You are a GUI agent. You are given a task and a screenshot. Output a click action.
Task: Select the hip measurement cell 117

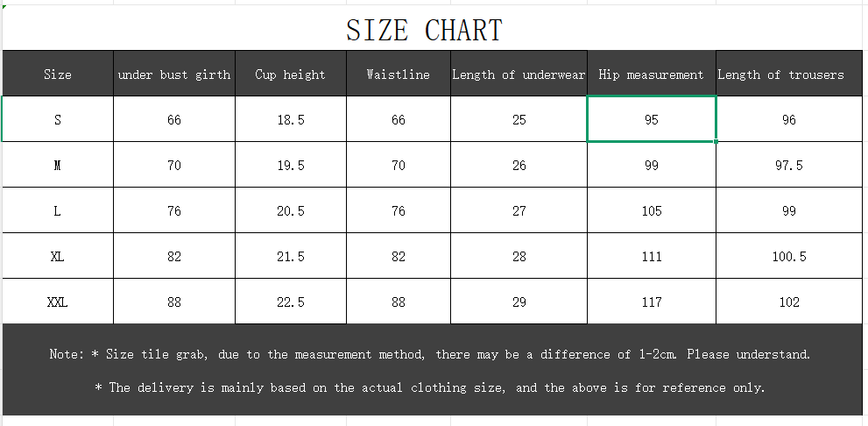(652, 302)
